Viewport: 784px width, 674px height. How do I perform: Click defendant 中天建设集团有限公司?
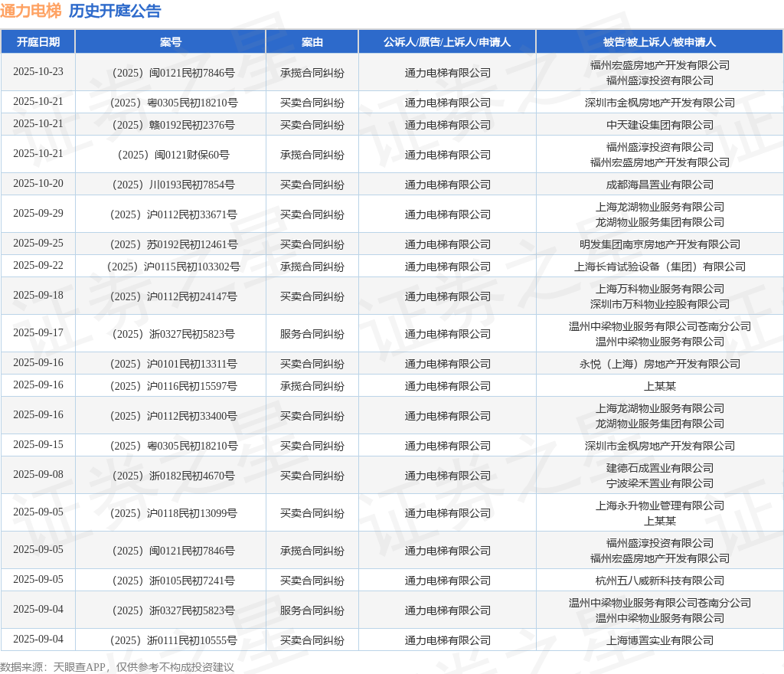pyautogui.click(x=659, y=125)
